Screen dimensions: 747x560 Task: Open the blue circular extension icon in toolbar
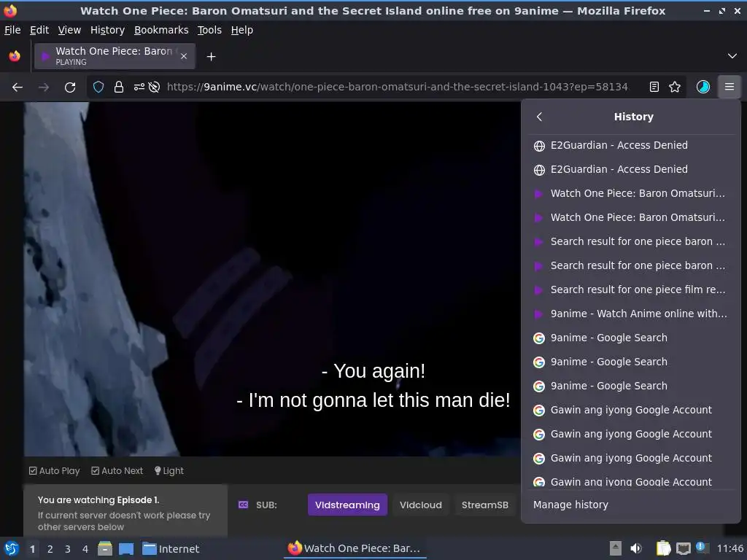coord(703,87)
